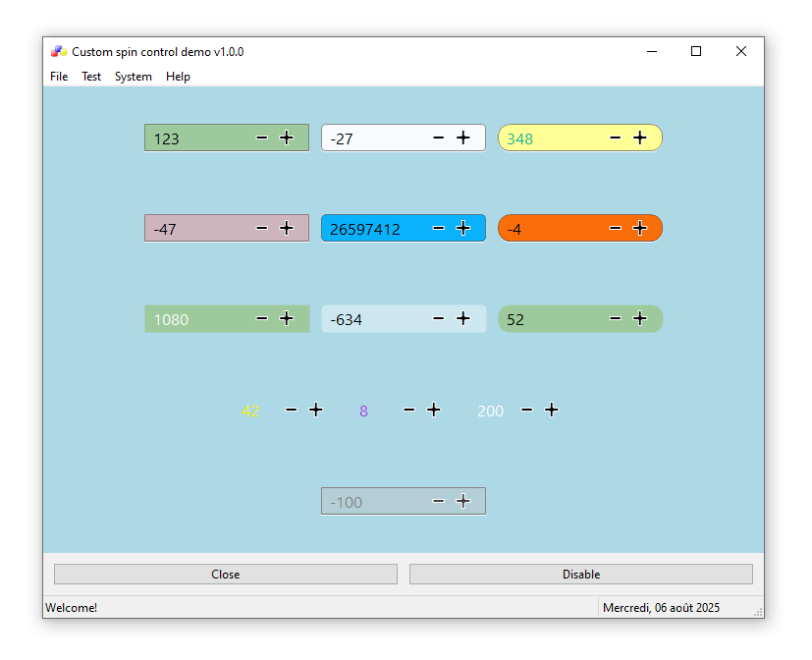Decrease the transparent yellow 42 spinner
This screenshot has height=660, width=812.
(x=292, y=411)
